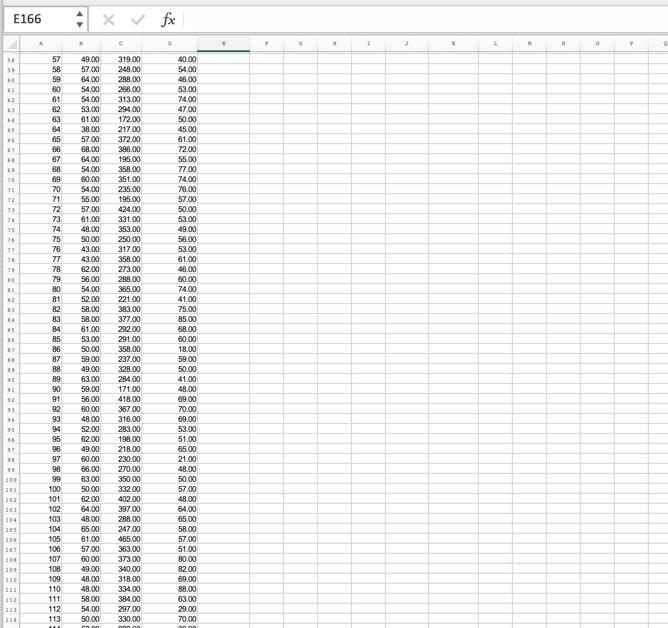
Task: Click cell containing 198.00
Action: pos(121,439)
